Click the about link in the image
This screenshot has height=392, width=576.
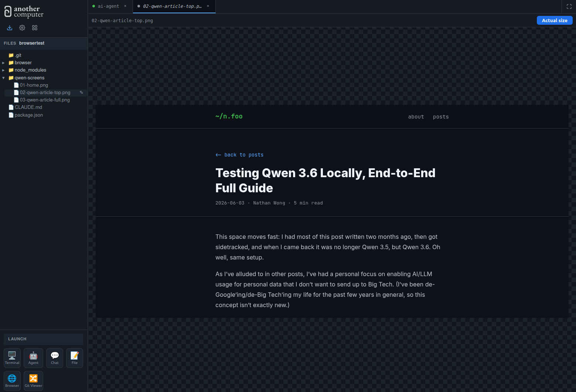coord(416,117)
